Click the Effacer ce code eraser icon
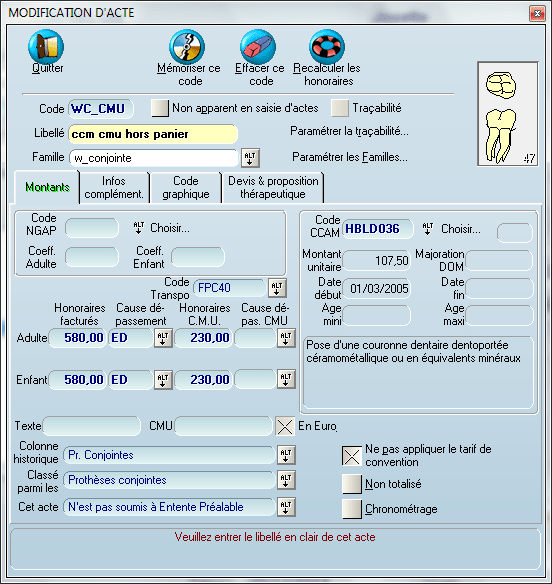This screenshot has width=552, height=584. click(x=258, y=47)
